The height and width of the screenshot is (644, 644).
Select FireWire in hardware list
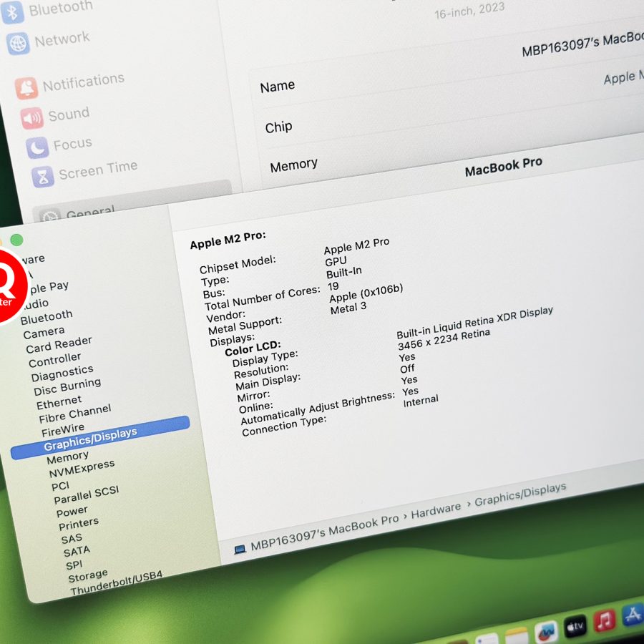click(63, 430)
